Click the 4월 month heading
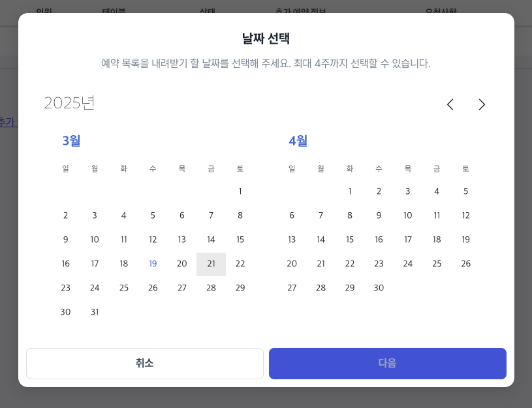Viewport: 532px width, 408px height. tap(298, 140)
